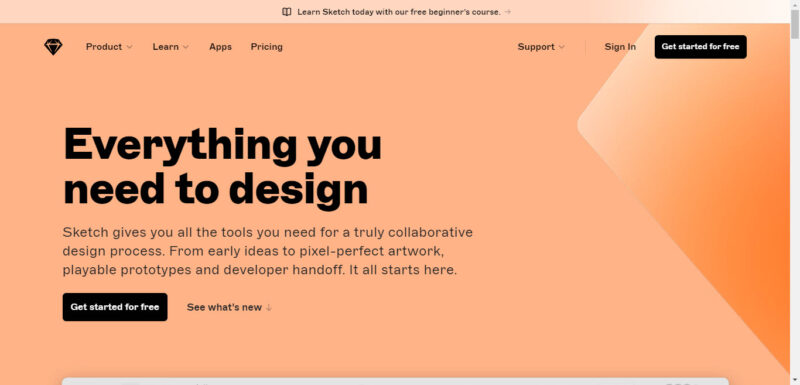Click paragraph starting Sketch gives you all
800x385 pixels.
[267, 251]
